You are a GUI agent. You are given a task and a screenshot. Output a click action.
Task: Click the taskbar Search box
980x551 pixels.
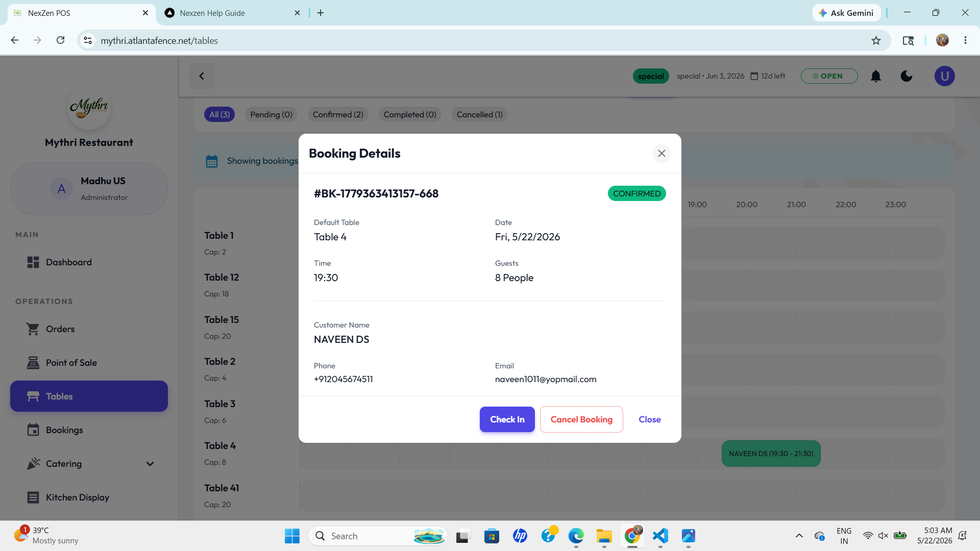click(x=378, y=536)
